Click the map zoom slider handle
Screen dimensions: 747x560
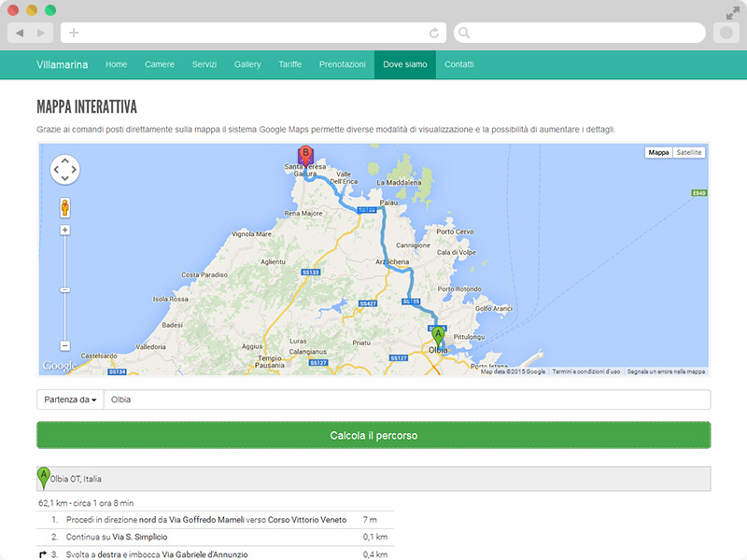tap(64, 290)
